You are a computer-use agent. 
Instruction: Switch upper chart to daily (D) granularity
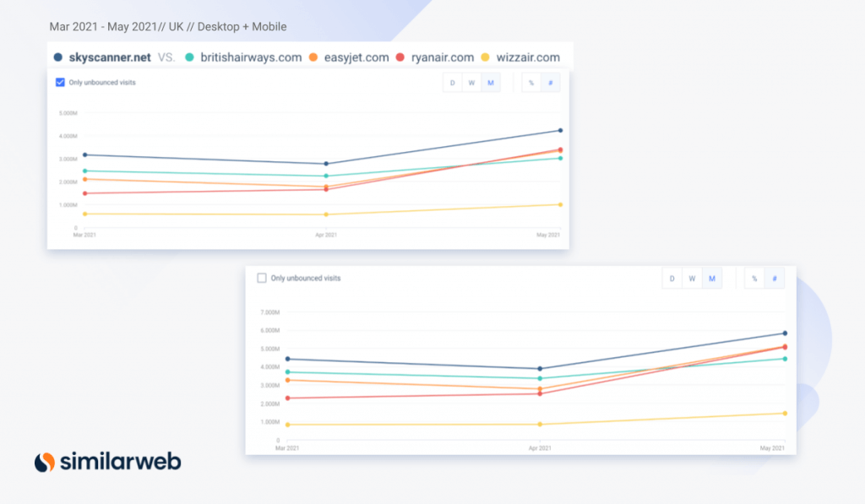453,83
